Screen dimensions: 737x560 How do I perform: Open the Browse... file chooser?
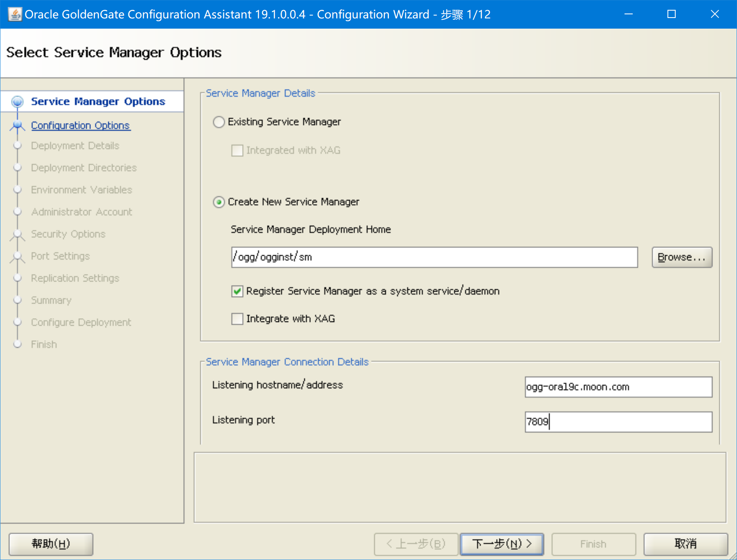(x=682, y=257)
